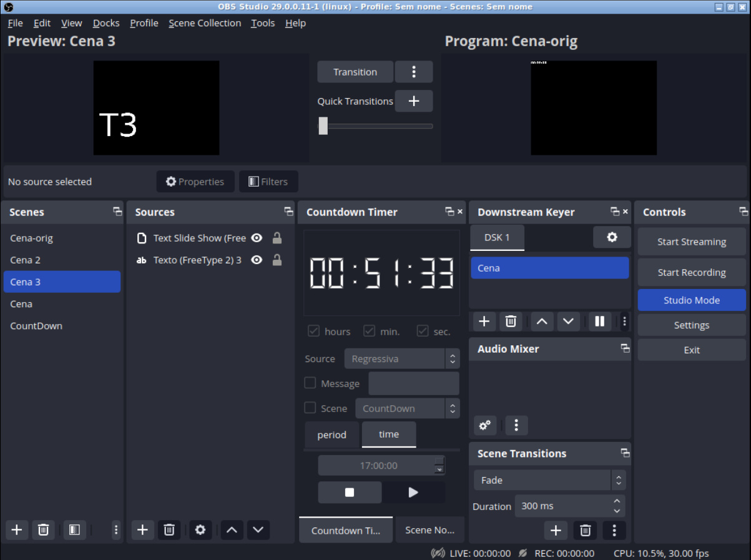
Task: Click Start Recording
Action: point(692,272)
